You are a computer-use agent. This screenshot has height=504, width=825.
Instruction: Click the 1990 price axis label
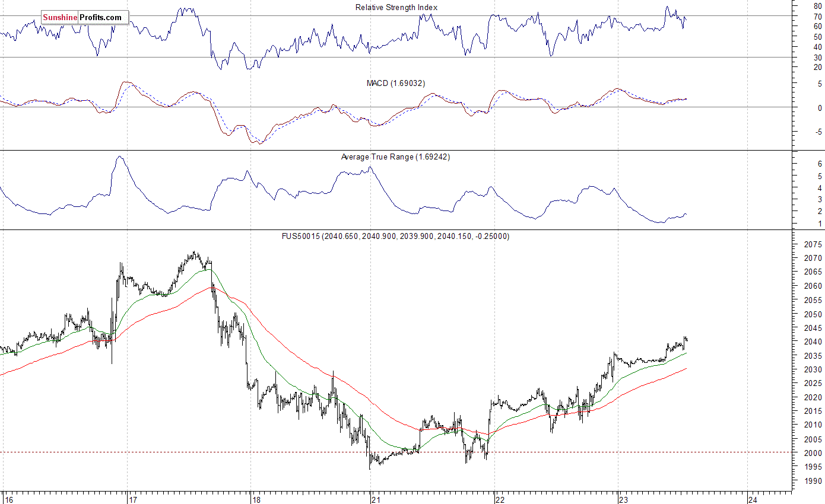(x=813, y=481)
